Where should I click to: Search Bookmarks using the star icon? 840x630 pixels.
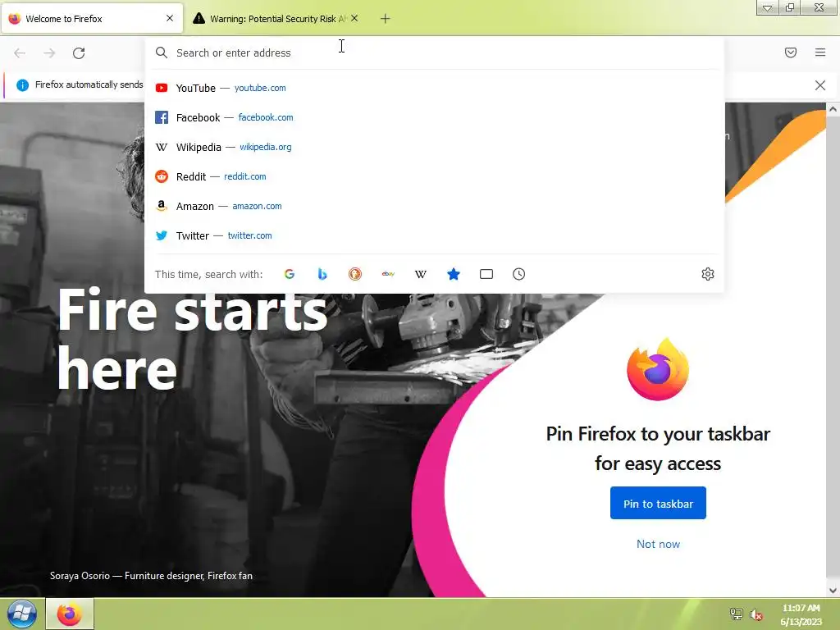pos(453,274)
